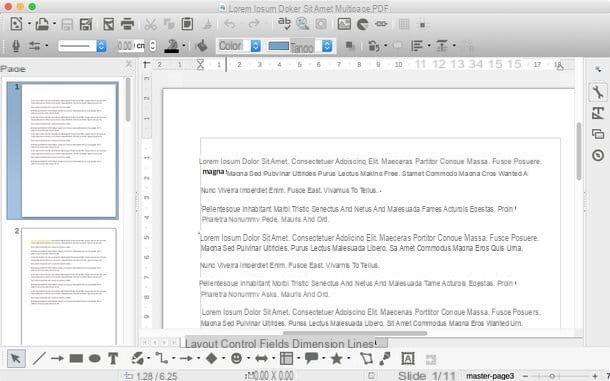Click the Fill bucket Area icon
The image size is (610, 381).
(x=201, y=46)
